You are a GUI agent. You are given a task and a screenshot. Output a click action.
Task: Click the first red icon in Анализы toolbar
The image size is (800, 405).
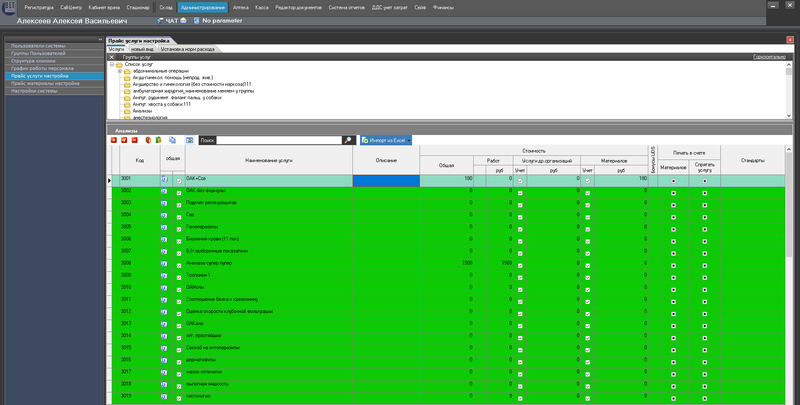114,141
